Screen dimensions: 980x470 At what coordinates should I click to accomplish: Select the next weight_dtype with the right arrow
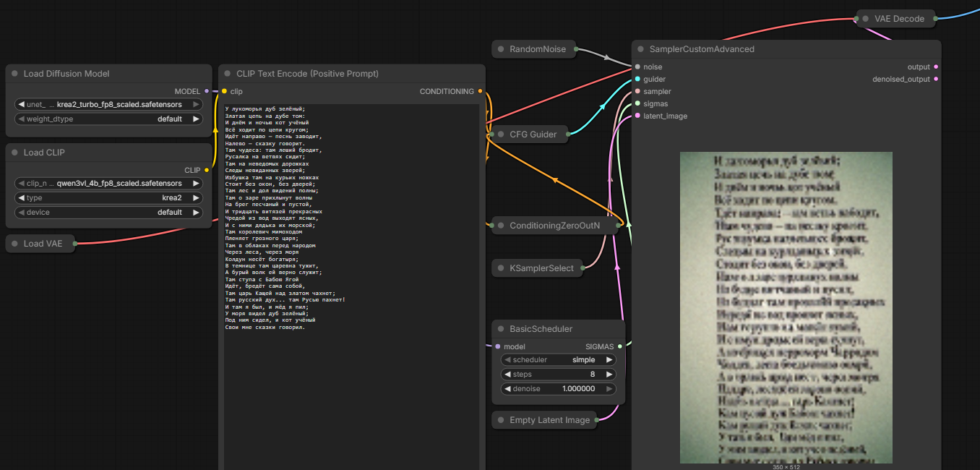196,119
